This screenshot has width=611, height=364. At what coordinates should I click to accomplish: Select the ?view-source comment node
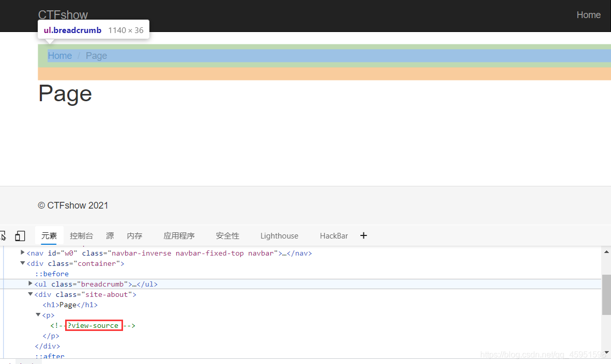click(93, 325)
